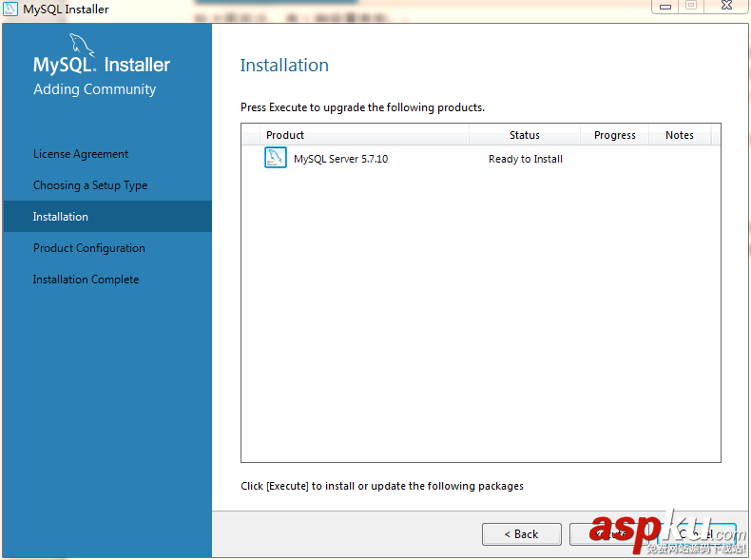Click the Installation page heading

click(x=284, y=66)
